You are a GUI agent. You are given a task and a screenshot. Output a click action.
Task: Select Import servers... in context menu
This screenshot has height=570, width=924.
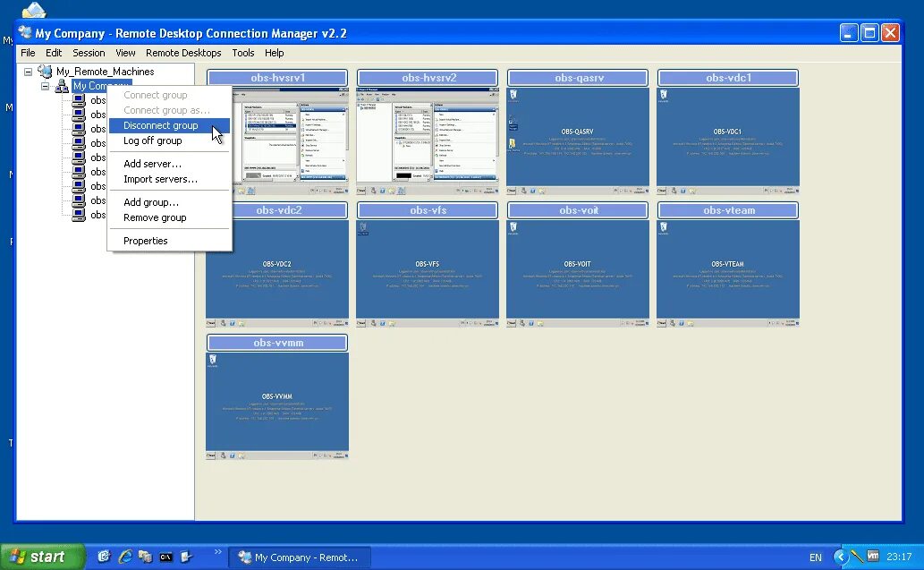click(x=169, y=179)
